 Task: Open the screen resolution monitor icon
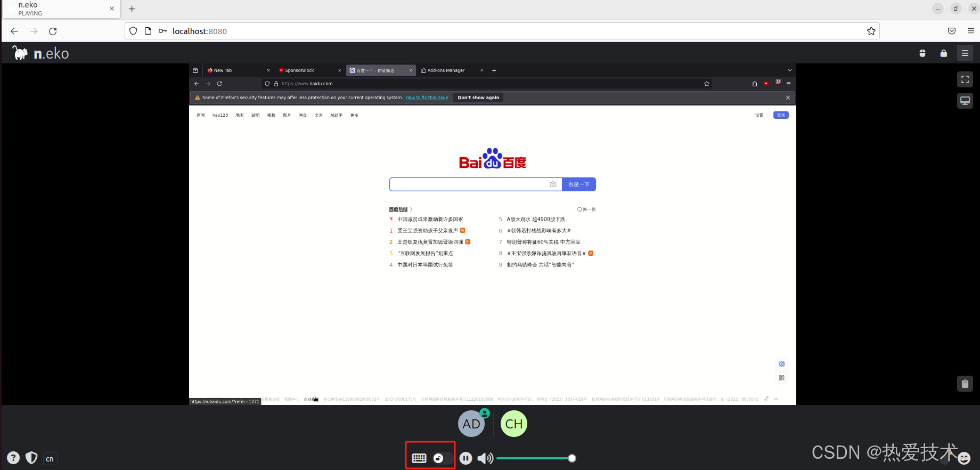coord(965,101)
